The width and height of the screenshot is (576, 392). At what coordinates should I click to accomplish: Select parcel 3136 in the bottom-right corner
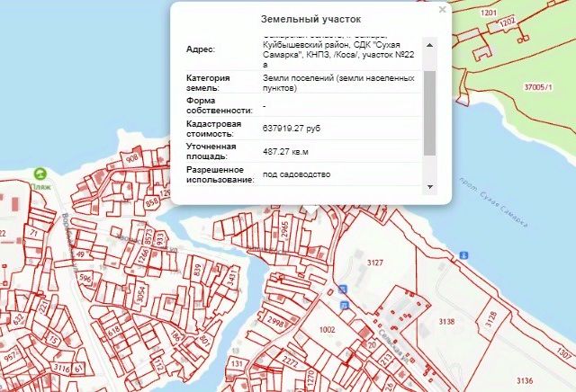coord(525,379)
